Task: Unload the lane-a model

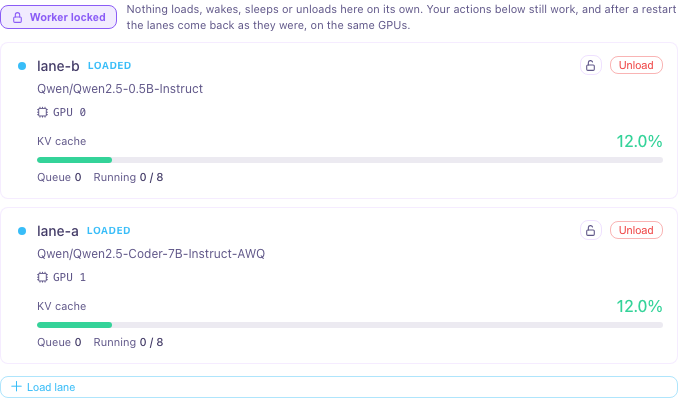Action: [636, 230]
